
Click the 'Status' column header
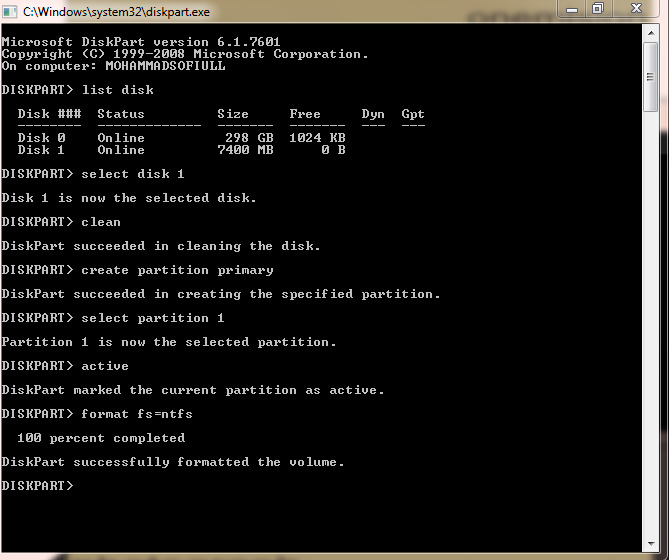click(x=121, y=114)
